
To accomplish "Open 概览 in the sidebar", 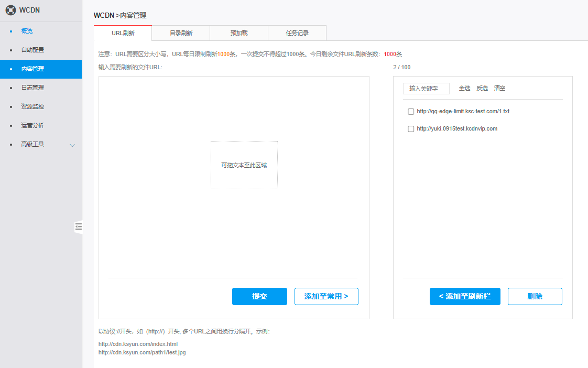I will pos(27,31).
